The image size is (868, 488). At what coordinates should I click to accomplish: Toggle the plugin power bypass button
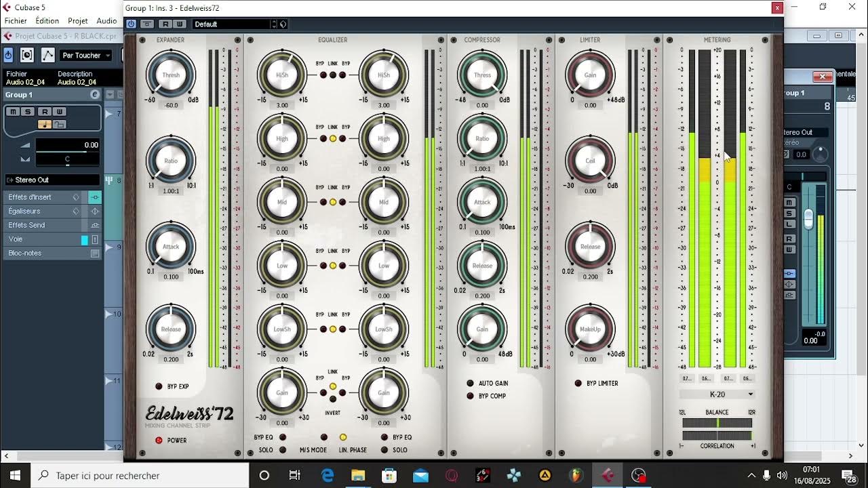pos(131,24)
